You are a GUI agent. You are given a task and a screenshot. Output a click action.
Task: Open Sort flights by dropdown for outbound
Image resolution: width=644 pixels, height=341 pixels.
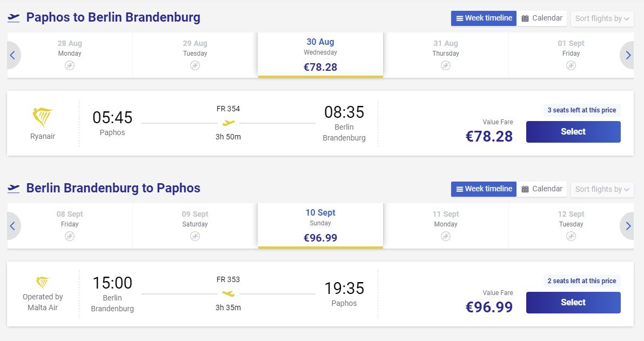(602, 18)
